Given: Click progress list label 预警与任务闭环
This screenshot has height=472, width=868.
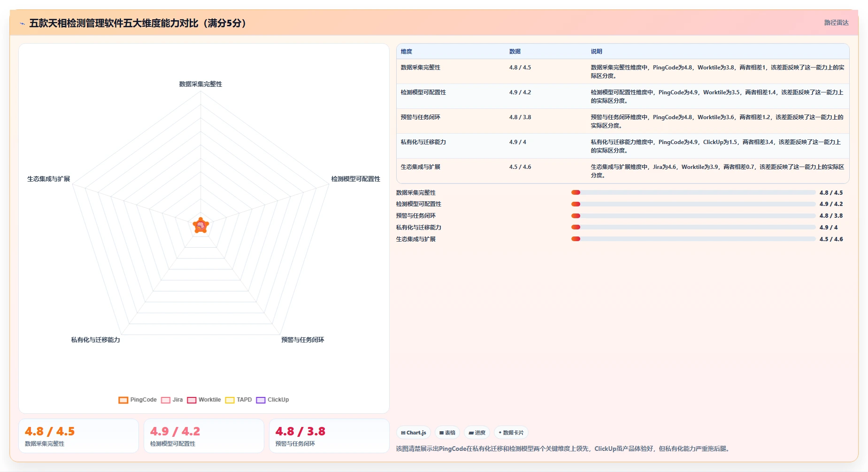Looking at the screenshot, I should 415,216.
